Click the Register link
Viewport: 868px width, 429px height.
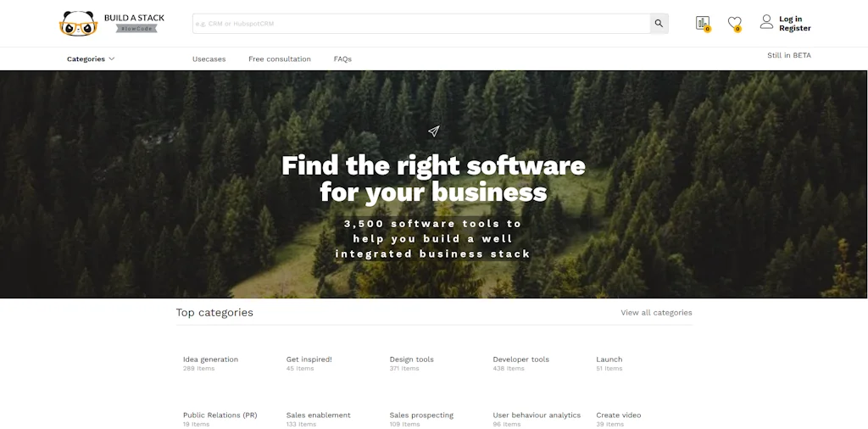coord(795,28)
